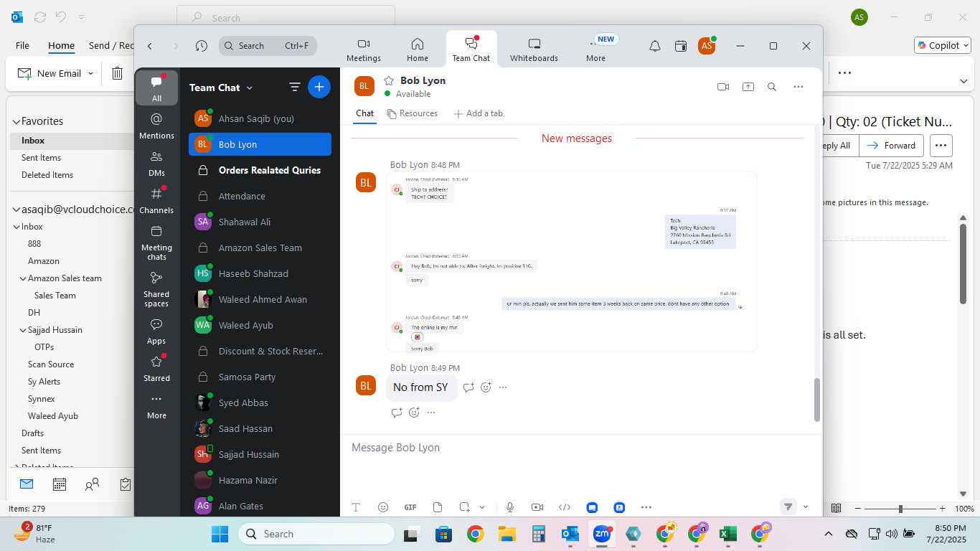Open the Synnex mail folder
This screenshot has width=980, height=551.
42,399
